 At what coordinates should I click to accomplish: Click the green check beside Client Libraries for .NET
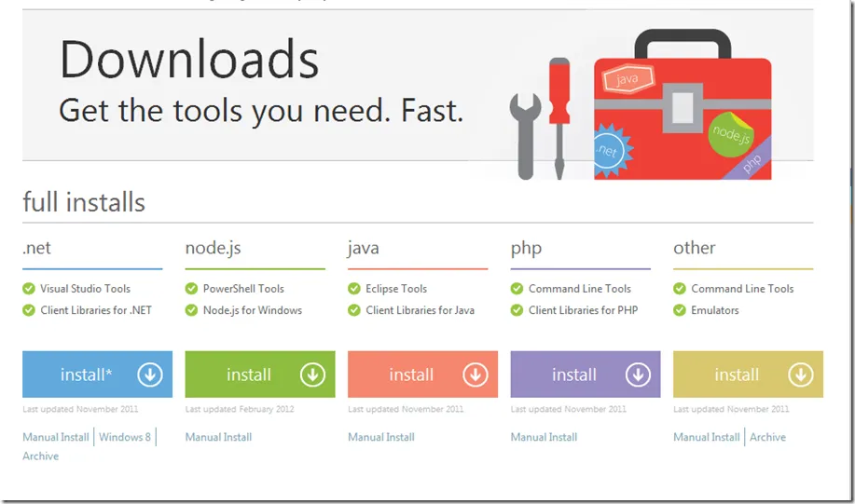(29, 310)
